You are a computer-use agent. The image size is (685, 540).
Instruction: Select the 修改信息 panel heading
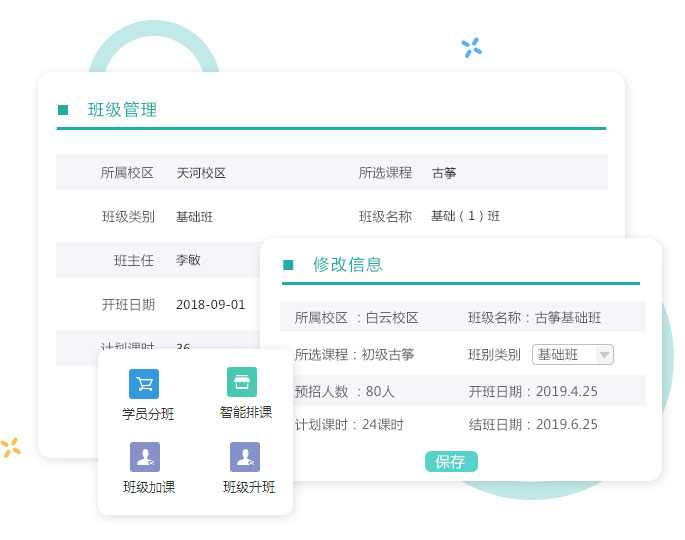click(x=347, y=265)
